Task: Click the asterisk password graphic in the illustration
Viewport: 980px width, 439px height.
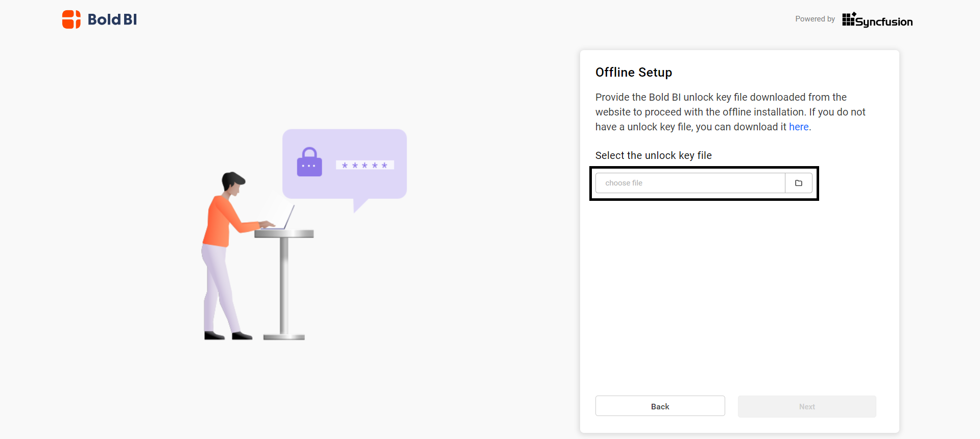Action: click(x=365, y=165)
